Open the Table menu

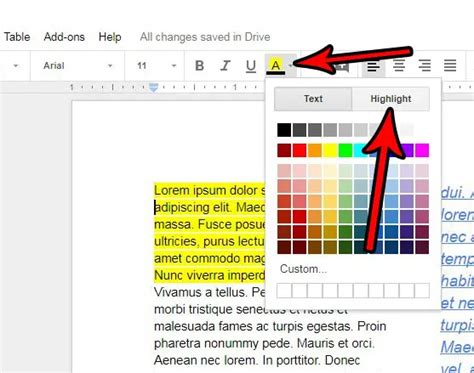[17, 37]
